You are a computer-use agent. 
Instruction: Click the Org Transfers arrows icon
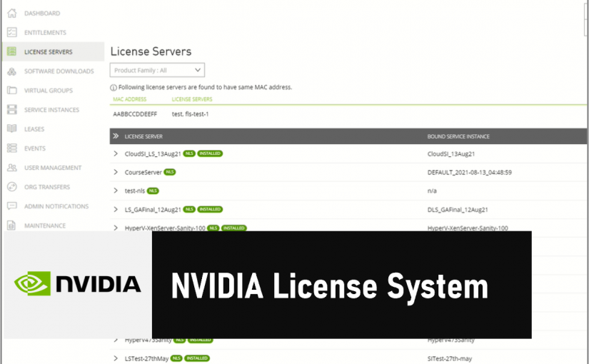coord(12,187)
